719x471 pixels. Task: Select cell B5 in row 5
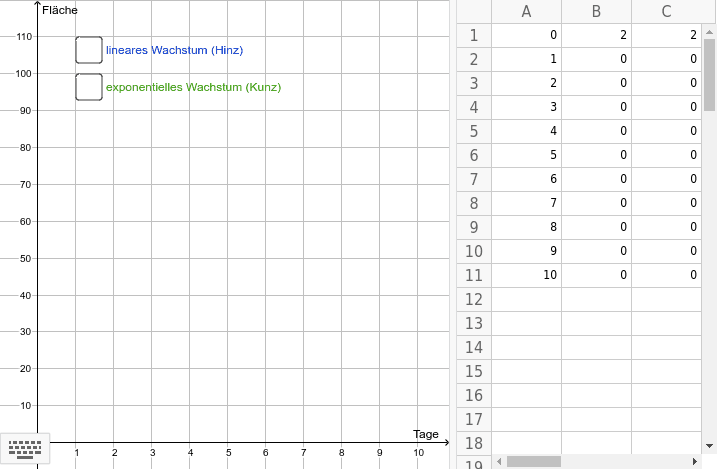597,131
